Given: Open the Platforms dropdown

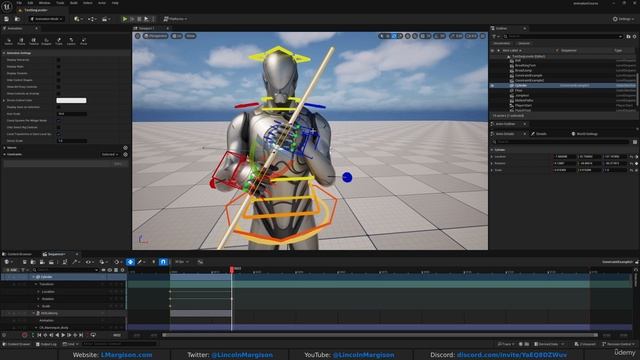Looking at the screenshot, I should pos(176,19).
